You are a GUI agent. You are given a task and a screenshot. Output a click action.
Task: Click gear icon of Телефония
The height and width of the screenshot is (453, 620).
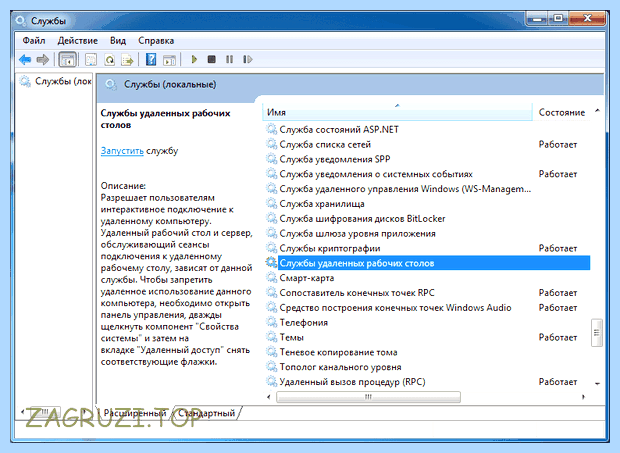click(x=271, y=323)
